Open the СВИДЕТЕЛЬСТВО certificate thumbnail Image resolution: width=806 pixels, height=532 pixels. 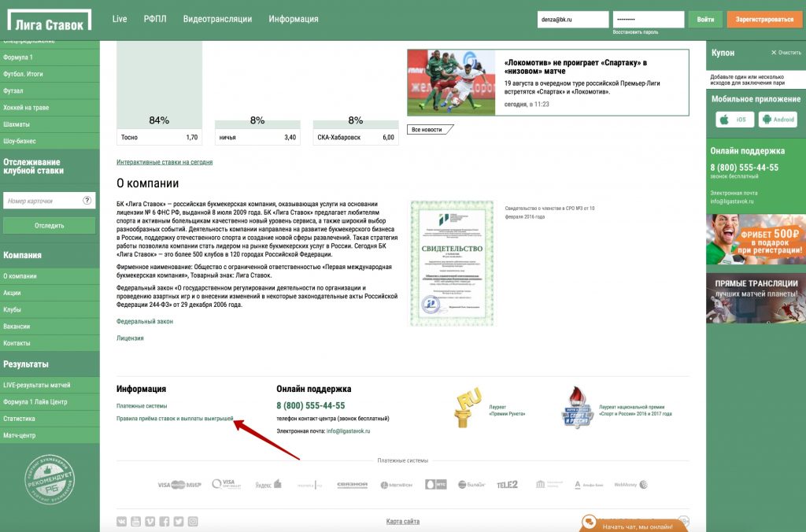(x=452, y=263)
